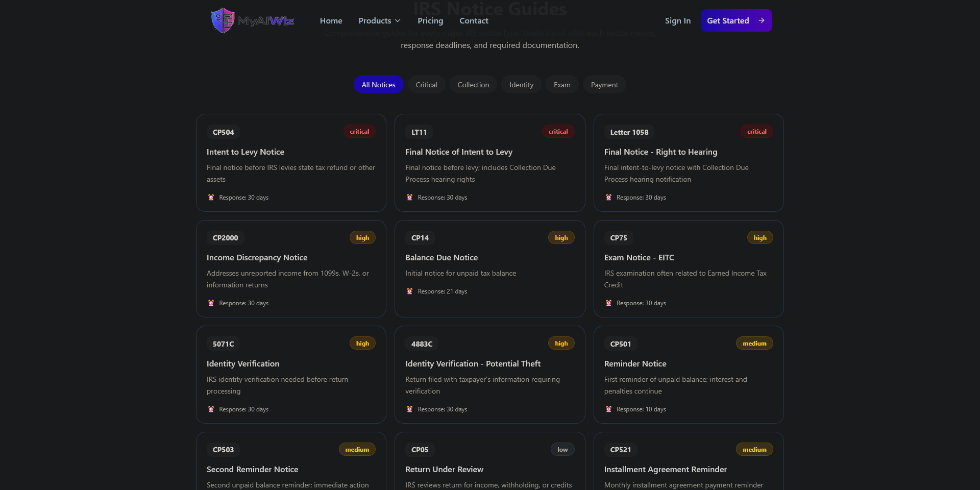Select the Identity filter pill

[x=521, y=85]
